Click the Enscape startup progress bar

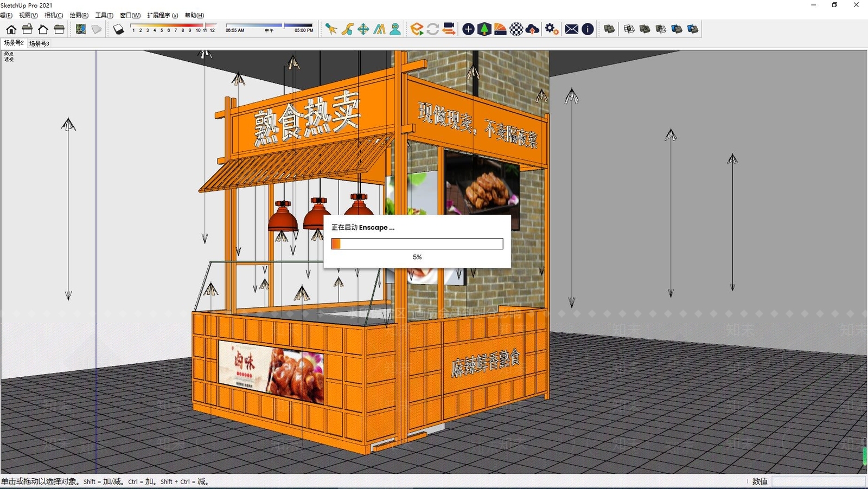(x=417, y=244)
